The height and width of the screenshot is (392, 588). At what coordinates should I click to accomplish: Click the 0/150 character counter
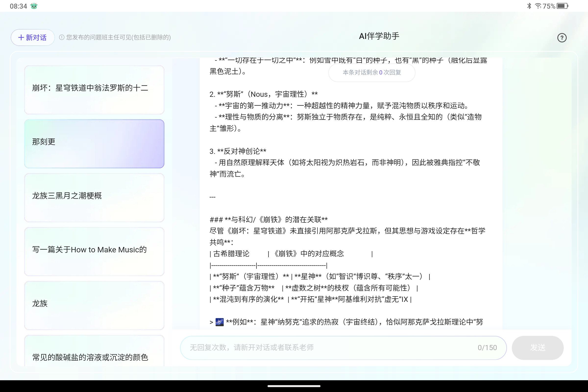point(487,348)
